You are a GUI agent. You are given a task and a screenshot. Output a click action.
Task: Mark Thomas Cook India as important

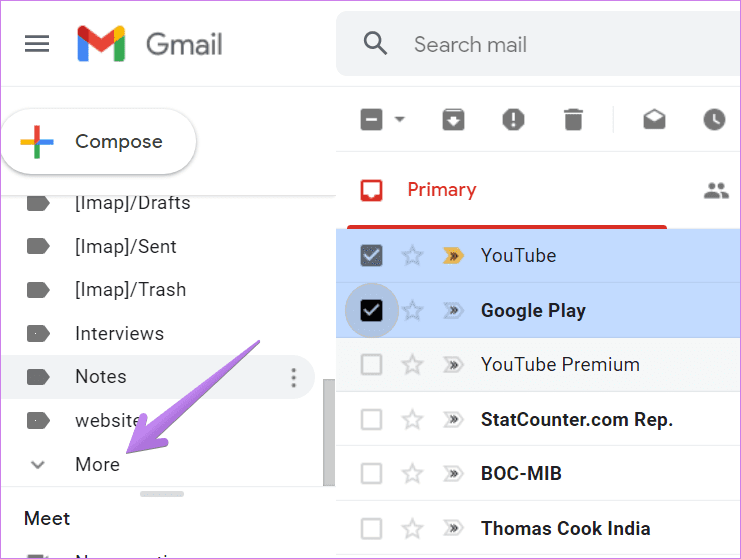click(453, 528)
